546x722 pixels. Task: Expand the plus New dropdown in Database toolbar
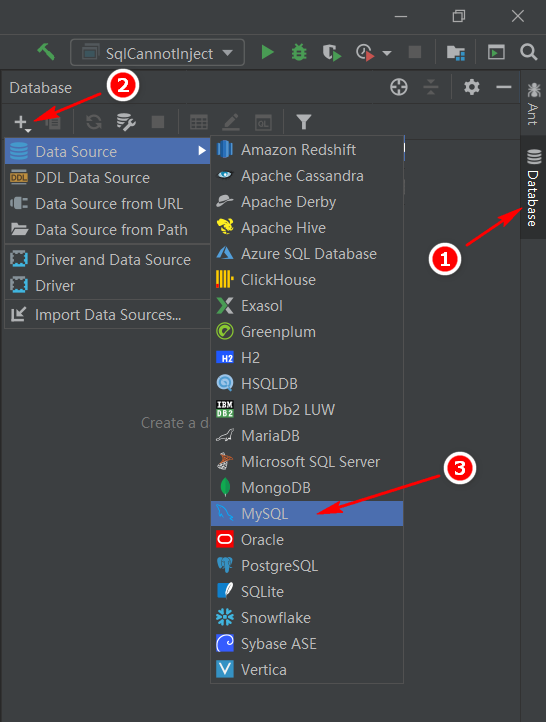pyautogui.click(x=23, y=123)
